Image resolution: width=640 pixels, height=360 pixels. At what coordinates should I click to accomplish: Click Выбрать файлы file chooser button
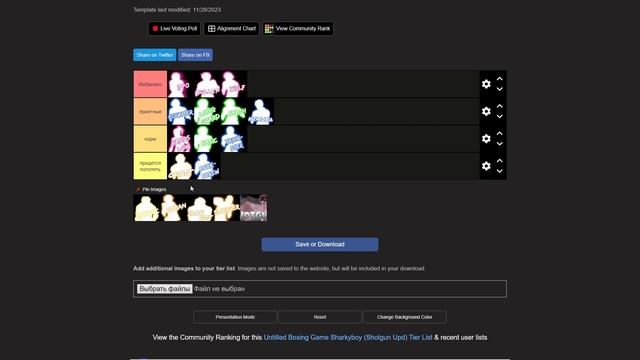(164, 289)
